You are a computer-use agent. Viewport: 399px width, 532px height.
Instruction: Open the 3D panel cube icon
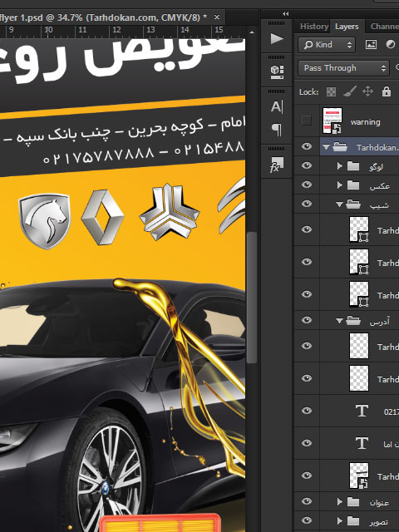277,71
